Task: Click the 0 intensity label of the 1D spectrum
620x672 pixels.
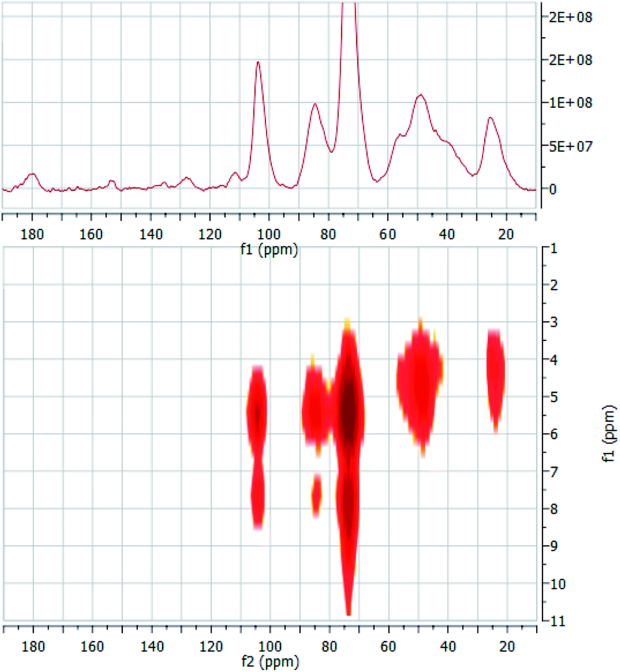Action: pos(553,189)
